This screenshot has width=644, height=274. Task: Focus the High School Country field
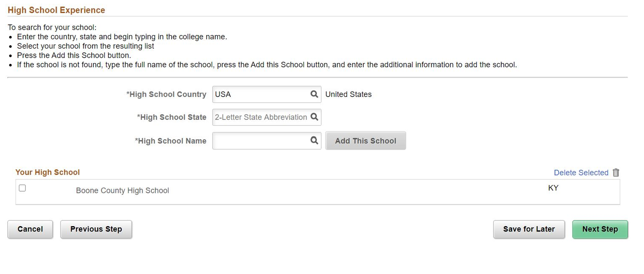click(267, 94)
